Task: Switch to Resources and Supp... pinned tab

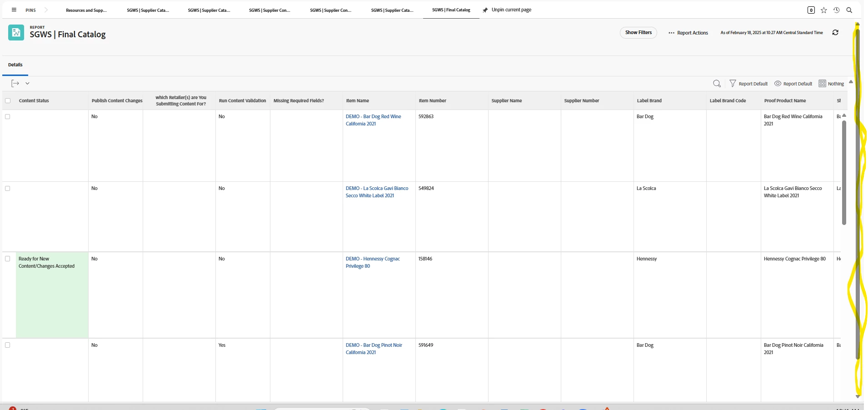Action: tap(86, 10)
